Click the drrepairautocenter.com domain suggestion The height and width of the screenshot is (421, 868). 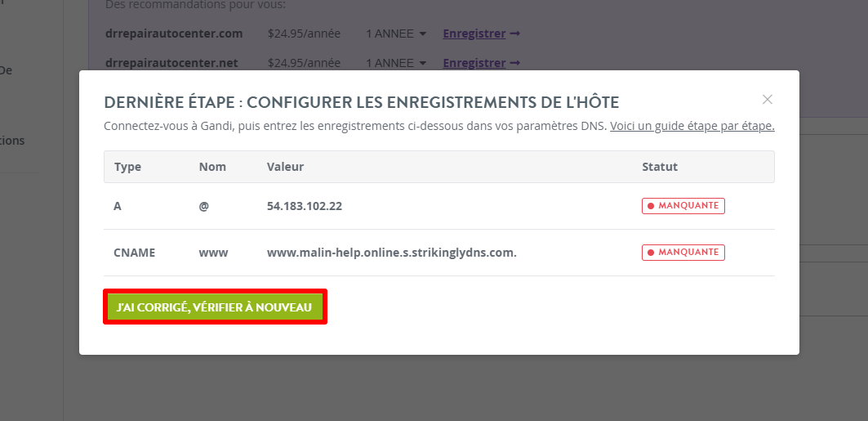(174, 34)
